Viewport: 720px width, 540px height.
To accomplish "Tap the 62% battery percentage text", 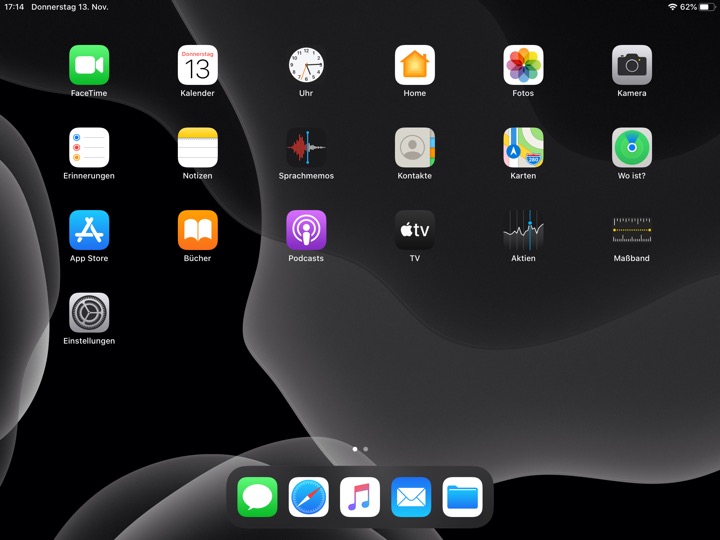I will click(x=688, y=7).
